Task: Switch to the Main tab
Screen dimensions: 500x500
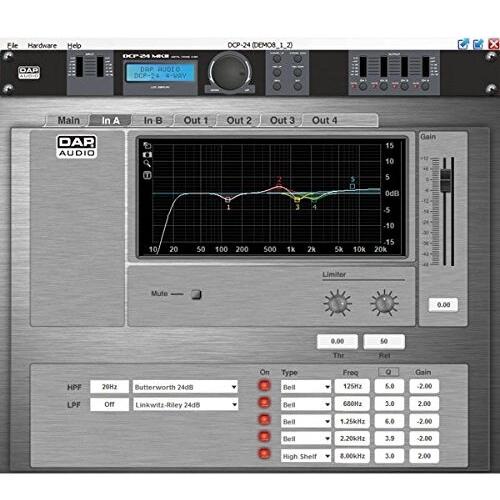Action: 68,120
